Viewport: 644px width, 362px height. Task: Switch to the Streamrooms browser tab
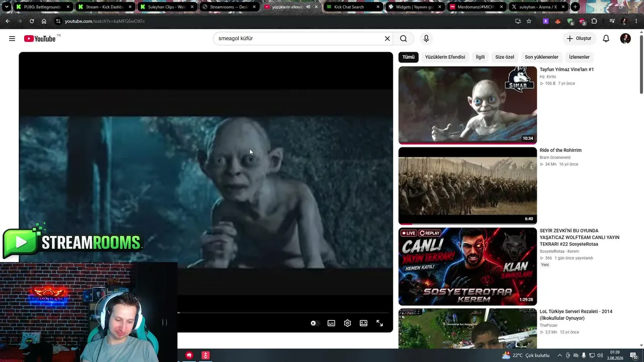point(228,7)
